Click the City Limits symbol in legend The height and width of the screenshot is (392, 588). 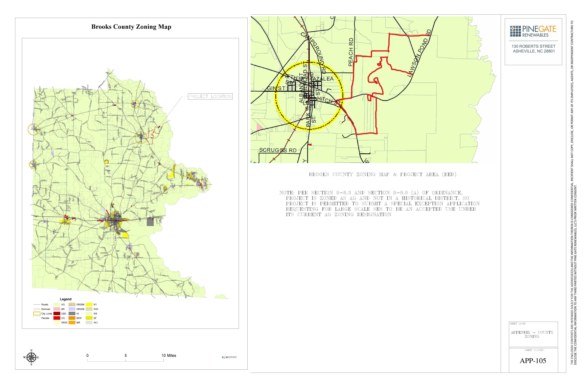(37, 314)
